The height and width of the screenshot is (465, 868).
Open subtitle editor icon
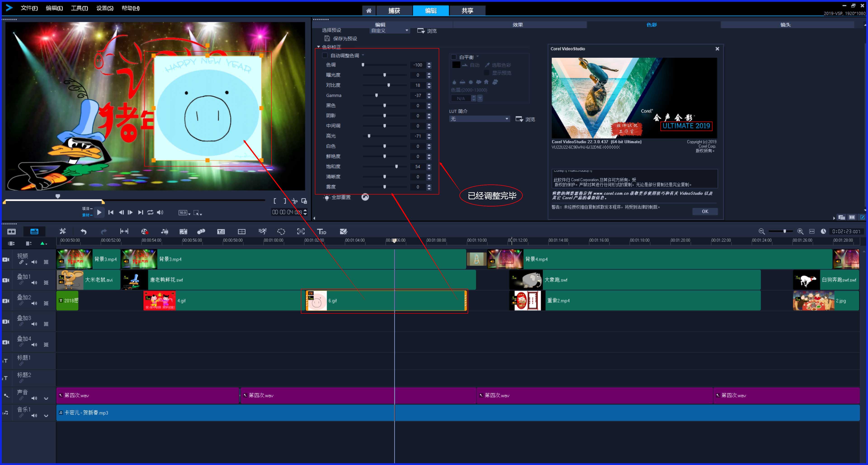(x=221, y=232)
